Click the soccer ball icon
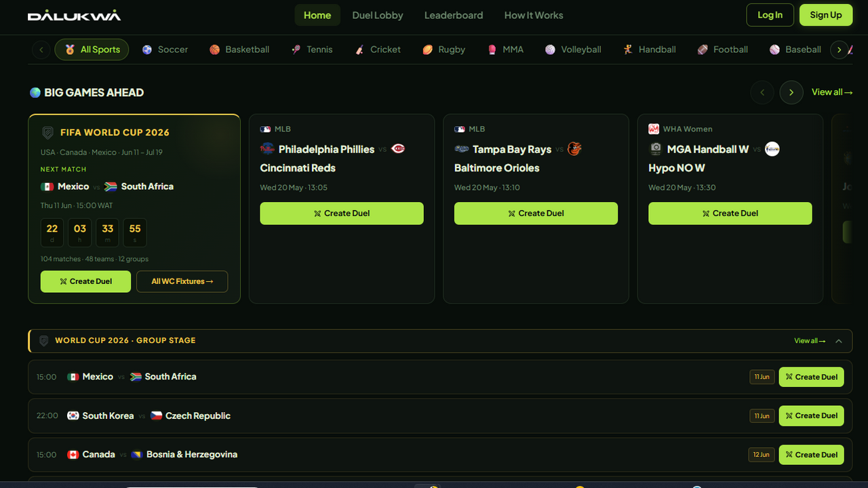This screenshot has height=488, width=868. point(147,49)
